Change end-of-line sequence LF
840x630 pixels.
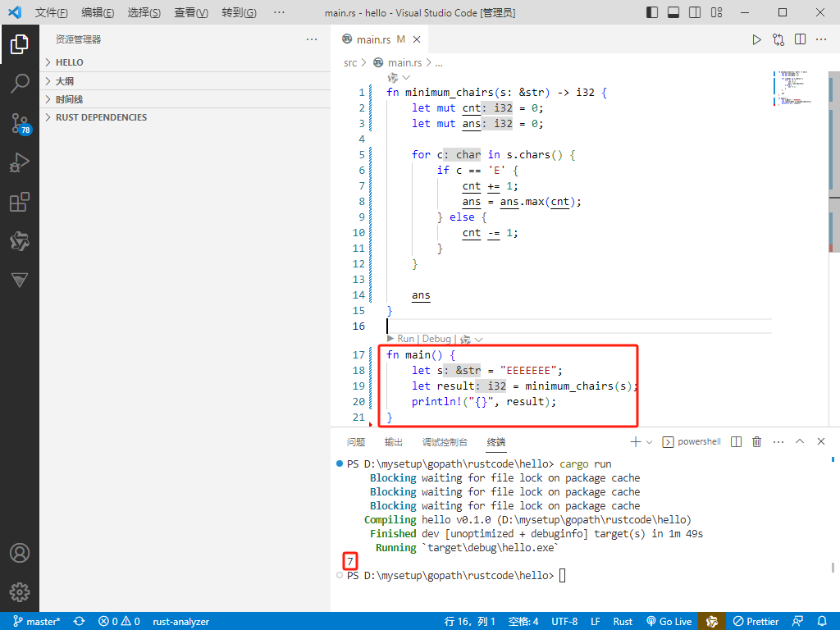pyautogui.click(x=596, y=622)
